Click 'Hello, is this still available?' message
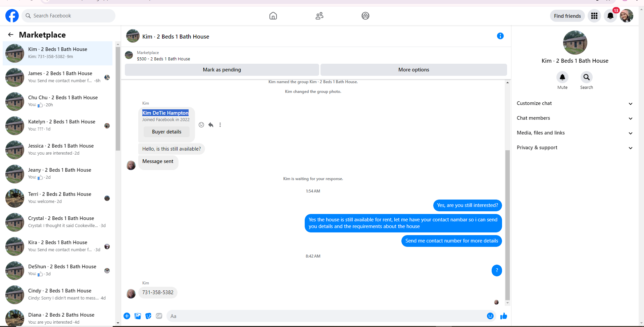Viewport: 644px width, 327px height. [x=171, y=149]
